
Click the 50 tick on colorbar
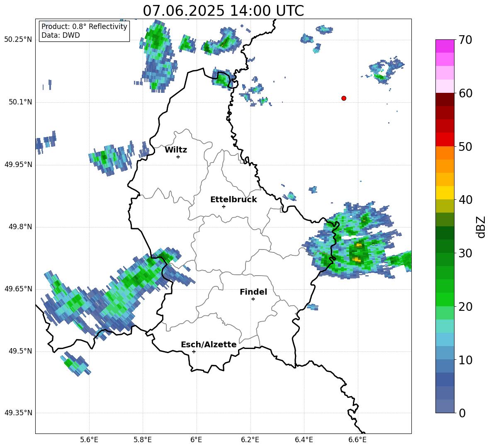(465, 146)
